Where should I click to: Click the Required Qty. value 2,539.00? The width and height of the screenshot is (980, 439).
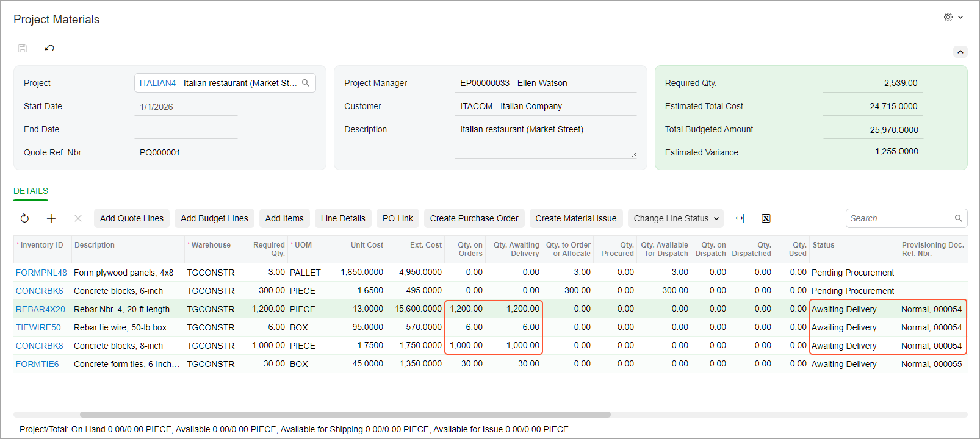point(901,83)
